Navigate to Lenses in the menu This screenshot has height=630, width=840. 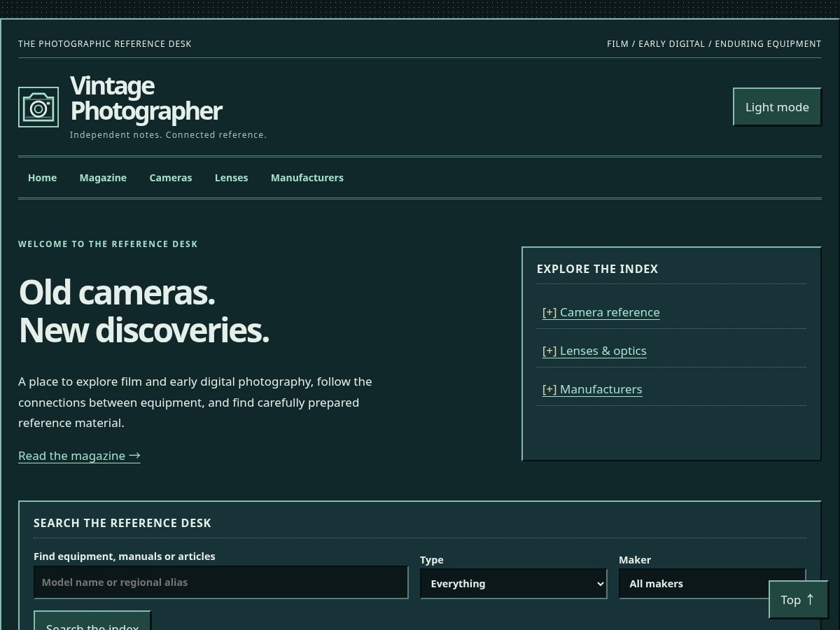pos(231,178)
